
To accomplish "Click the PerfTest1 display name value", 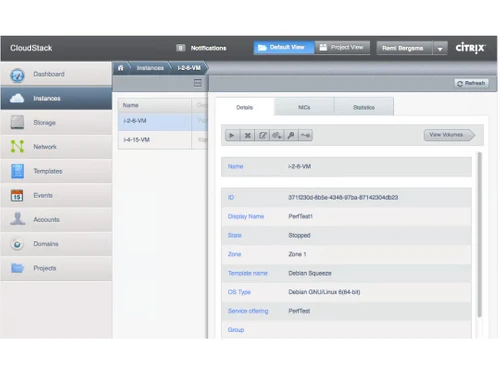I will (300, 216).
